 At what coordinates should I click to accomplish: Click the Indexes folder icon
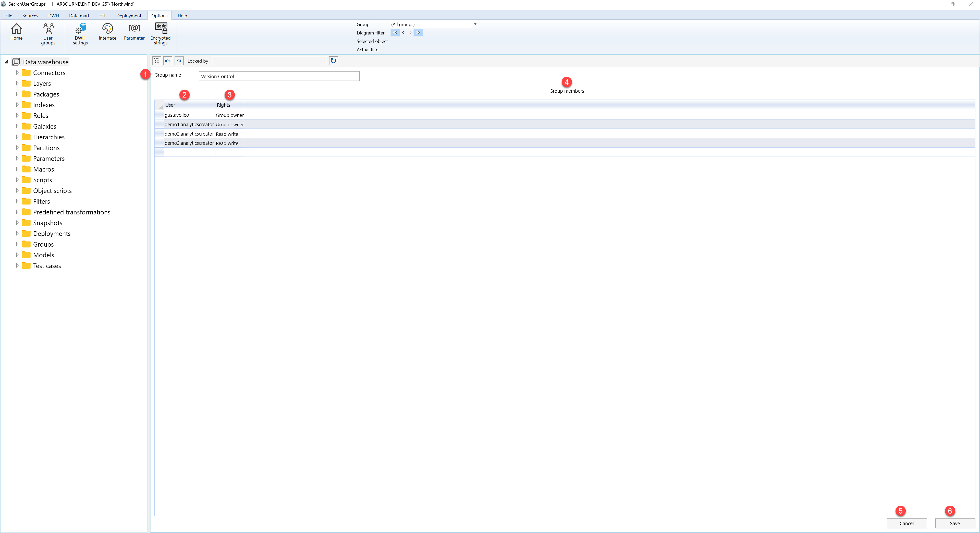tap(26, 105)
